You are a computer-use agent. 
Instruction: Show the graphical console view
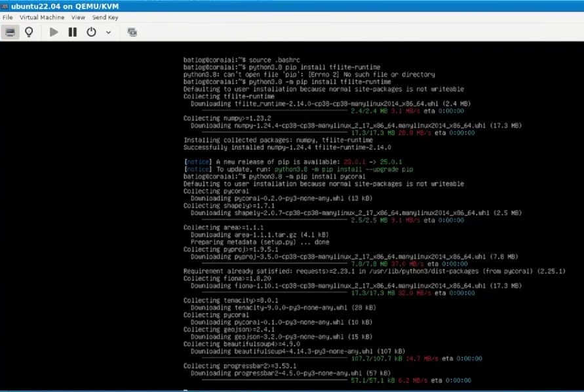pyautogui.click(x=10, y=32)
